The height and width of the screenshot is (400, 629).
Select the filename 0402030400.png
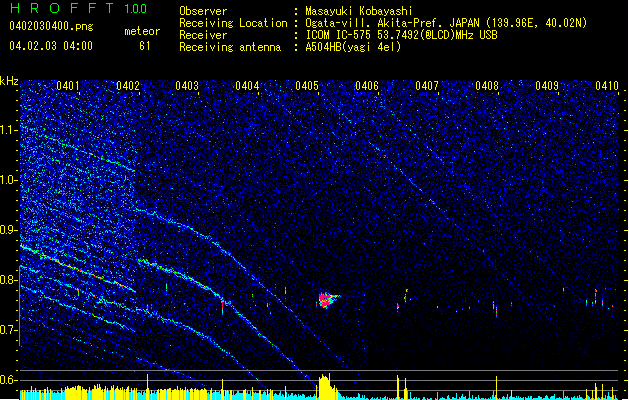(x=51, y=26)
